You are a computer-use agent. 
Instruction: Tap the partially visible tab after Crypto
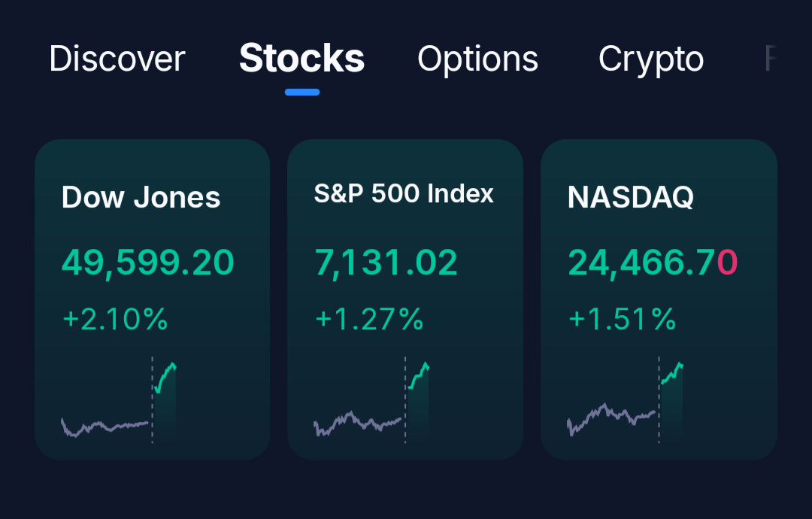click(769, 59)
